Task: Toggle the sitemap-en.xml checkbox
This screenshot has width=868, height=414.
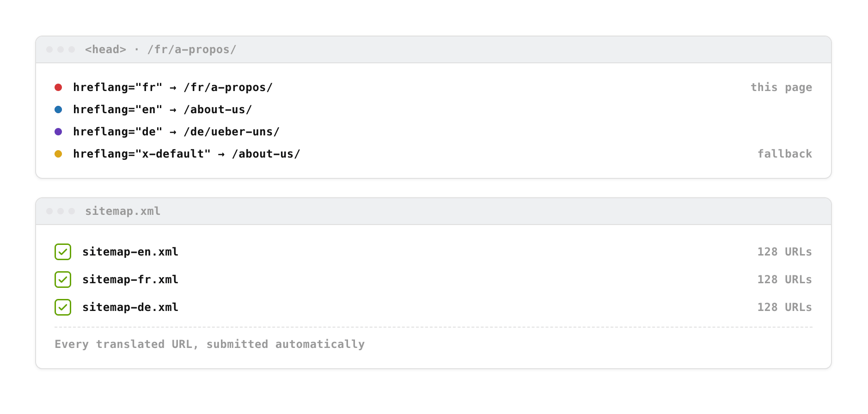Action: (x=63, y=252)
